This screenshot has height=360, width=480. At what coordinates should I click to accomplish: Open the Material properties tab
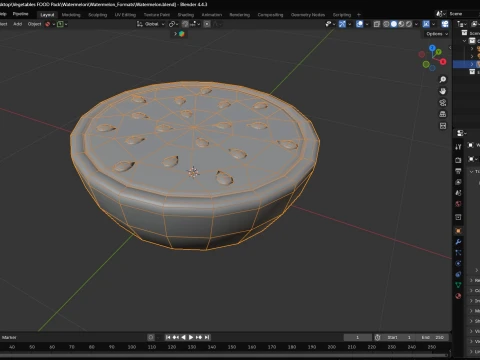click(458, 296)
